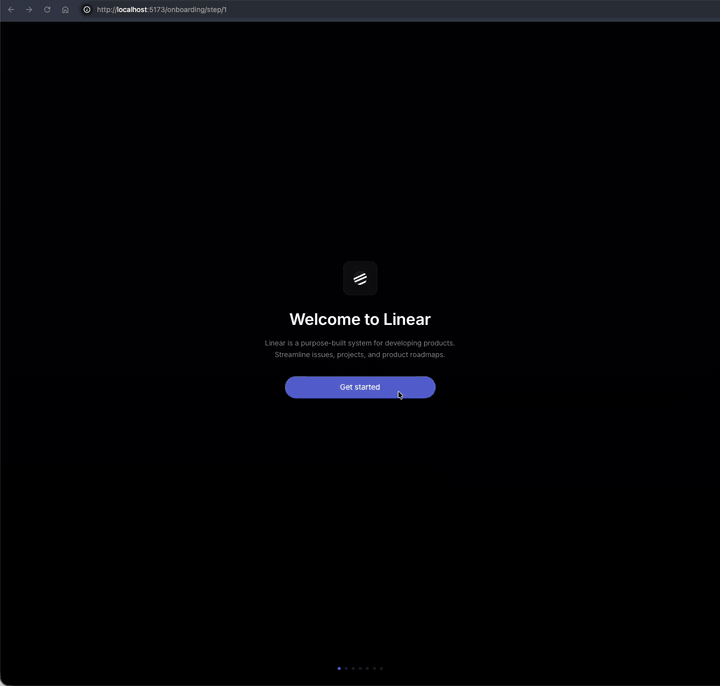Click the site info icon in address bar
This screenshot has width=720, height=686.
[x=87, y=10]
